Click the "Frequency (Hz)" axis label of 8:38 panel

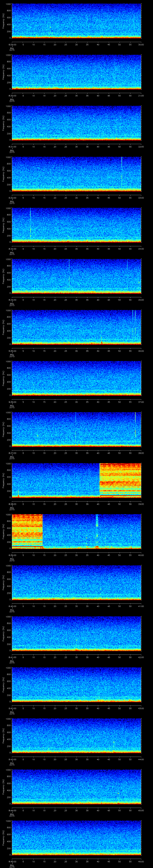(3, 481)
